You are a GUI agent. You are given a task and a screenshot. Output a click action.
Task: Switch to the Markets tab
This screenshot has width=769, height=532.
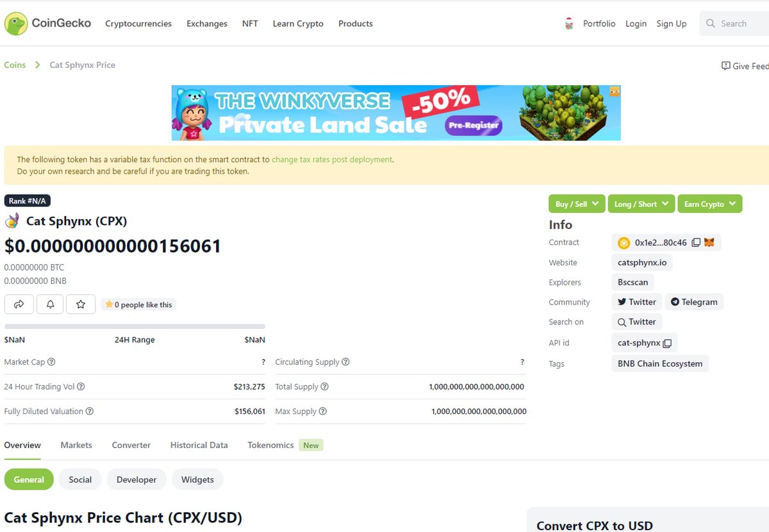click(76, 445)
